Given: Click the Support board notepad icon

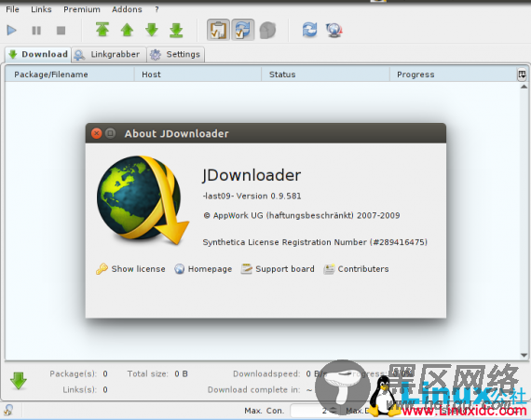Looking at the screenshot, I should [247, 269].
